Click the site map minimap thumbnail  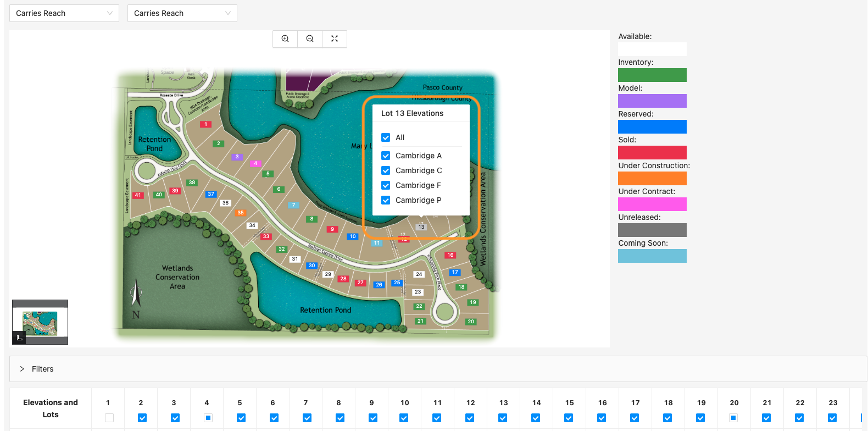(40, 323)
